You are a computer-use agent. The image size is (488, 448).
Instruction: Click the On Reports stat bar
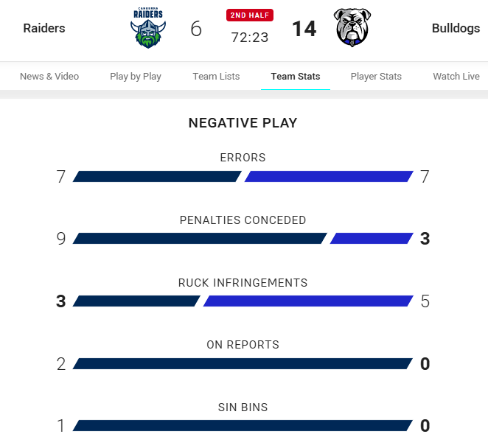click(x=243, y=364)
